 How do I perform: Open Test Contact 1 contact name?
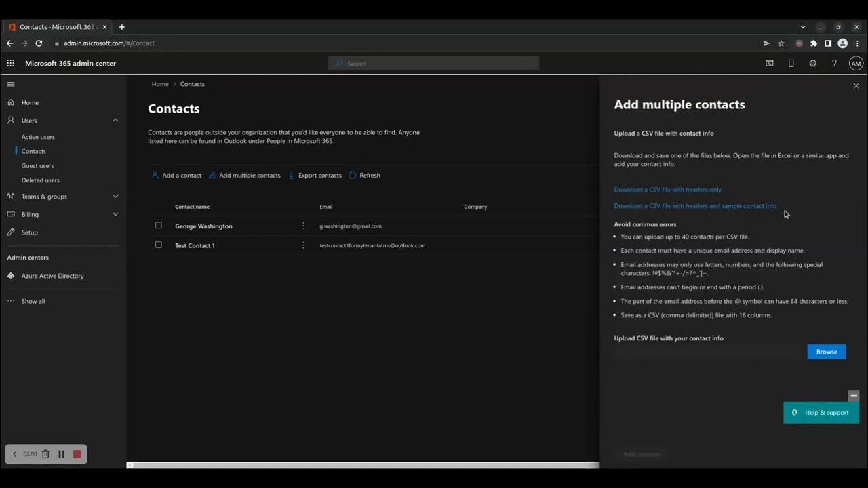pyautogui.click(x=195, y=245)
